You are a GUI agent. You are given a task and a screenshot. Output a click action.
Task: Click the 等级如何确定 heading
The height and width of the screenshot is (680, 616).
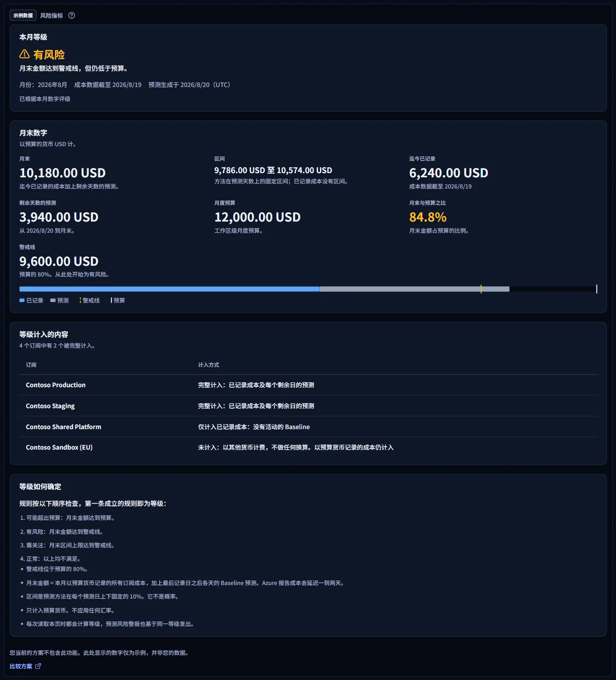pos(41,487)
